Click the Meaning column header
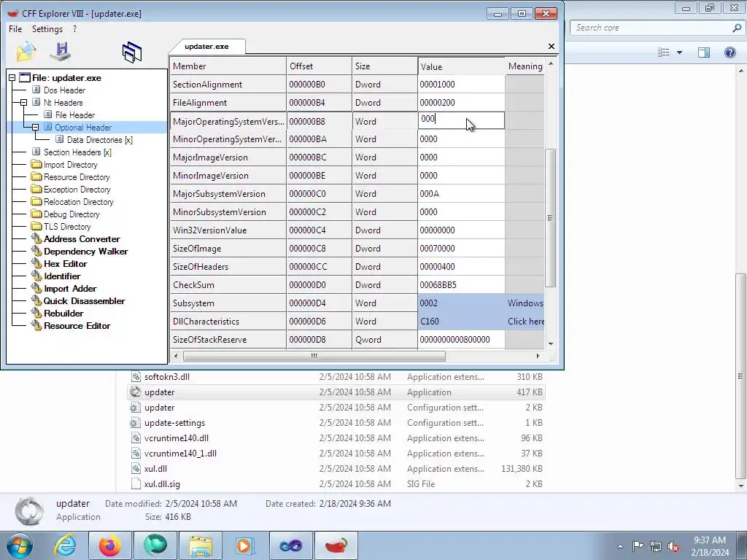The height and width of the screenshot is (560, 747). coord(525,66)
